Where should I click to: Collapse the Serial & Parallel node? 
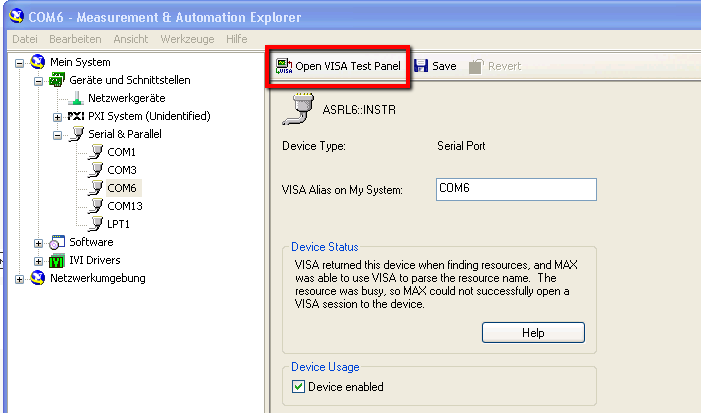coord(58,134)
